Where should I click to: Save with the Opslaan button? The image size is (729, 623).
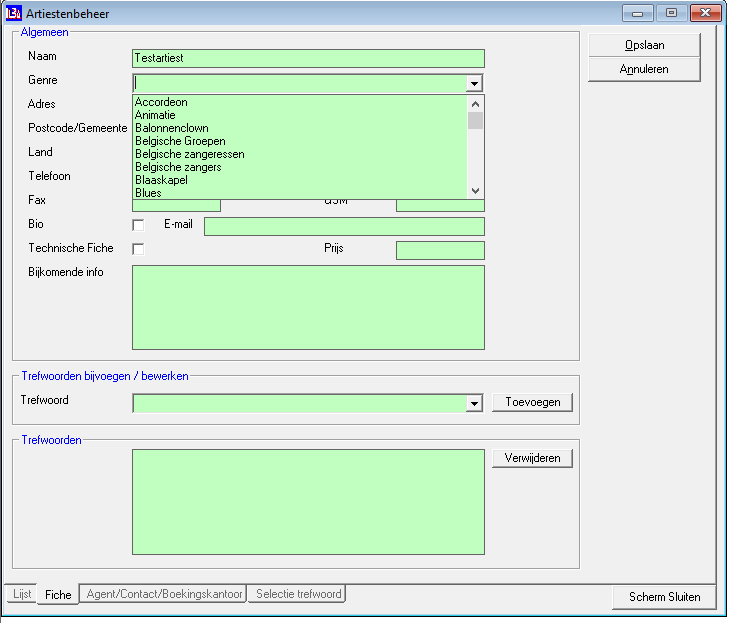tap(644, 45)
